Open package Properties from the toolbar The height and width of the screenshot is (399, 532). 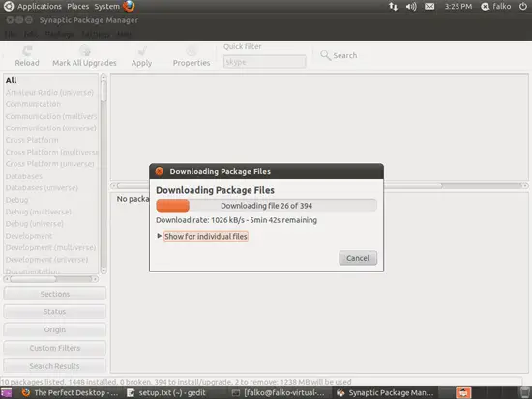coord(192,56)
